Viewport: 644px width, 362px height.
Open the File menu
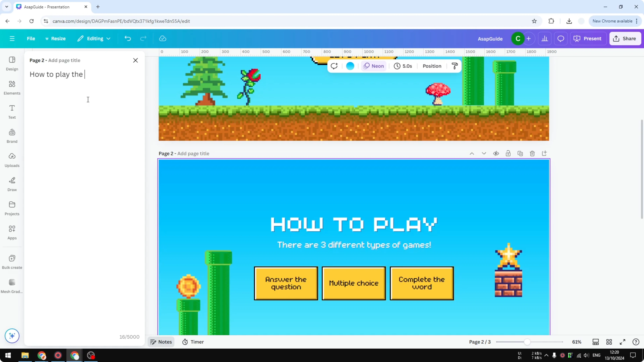[31, 38]
